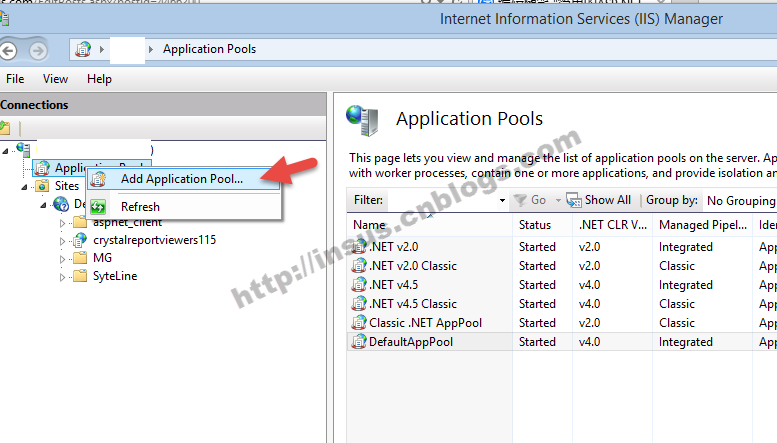Image resolution: width=777 pixels, height=443 pixels.
Task: Select the SyteLine folder
Action: tap(115, 276)
